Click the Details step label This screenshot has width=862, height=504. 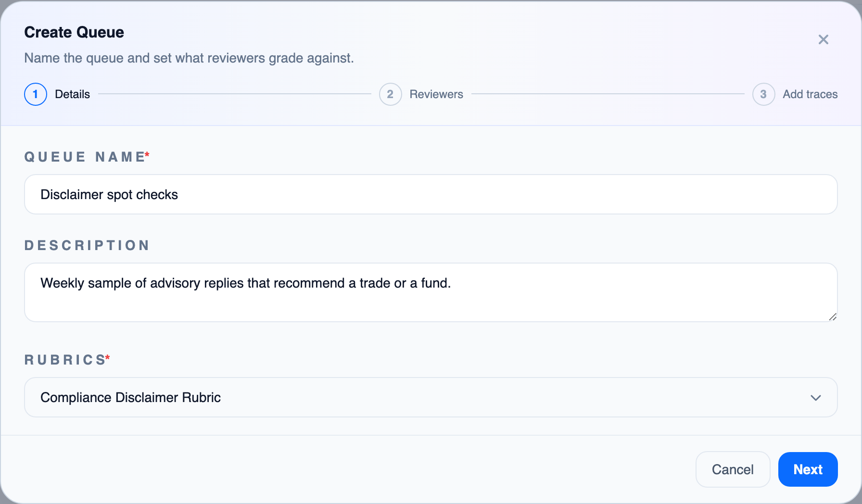pos(73,94)
